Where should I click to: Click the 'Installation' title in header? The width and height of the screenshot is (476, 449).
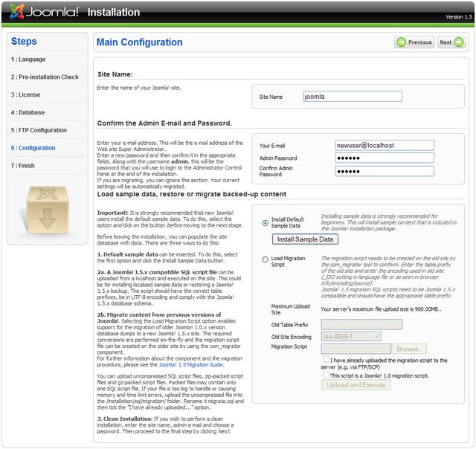coord(114,13)
